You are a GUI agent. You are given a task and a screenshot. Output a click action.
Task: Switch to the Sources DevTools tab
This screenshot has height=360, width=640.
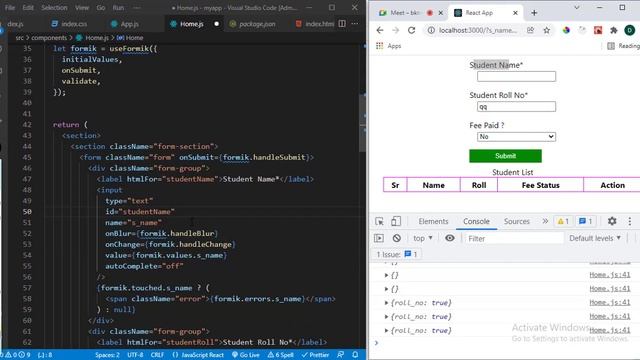516,221
